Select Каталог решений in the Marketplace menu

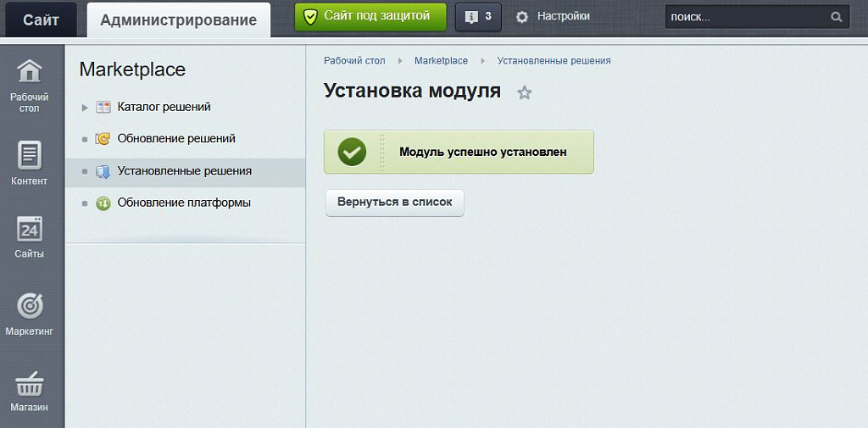[x=164, y=107]
